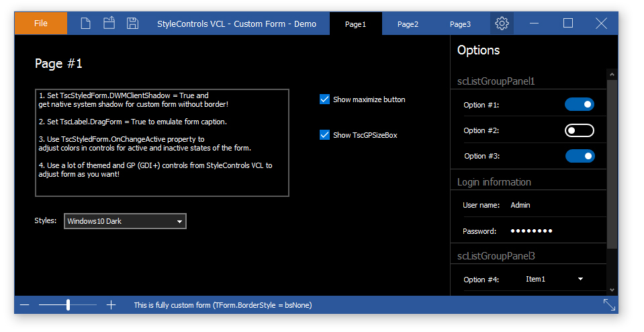
Task: Click the status bar slider thumb
Action: tap(68, 305)
